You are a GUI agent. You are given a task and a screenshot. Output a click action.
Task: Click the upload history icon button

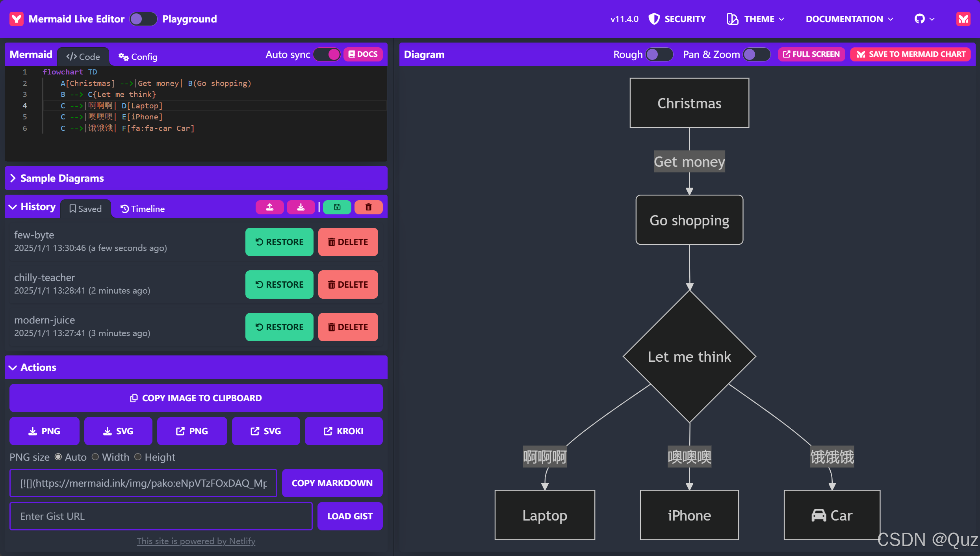coord(269,207)
